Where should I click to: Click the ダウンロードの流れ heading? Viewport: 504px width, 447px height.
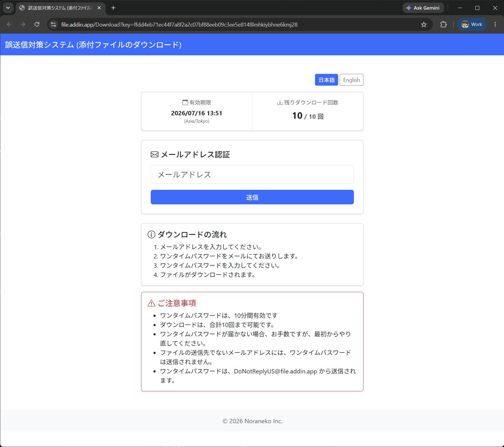coord(192,235)
